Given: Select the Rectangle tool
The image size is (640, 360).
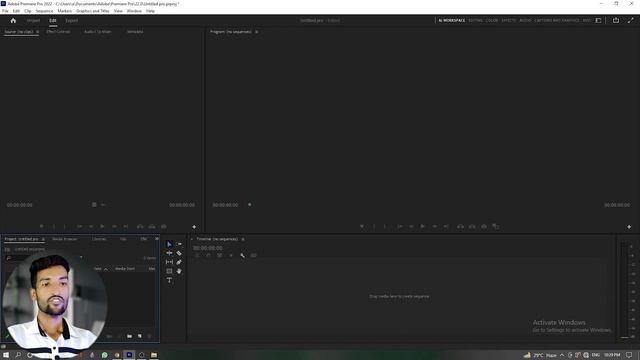Looking at the screenshot, I should tap(169, 271).
